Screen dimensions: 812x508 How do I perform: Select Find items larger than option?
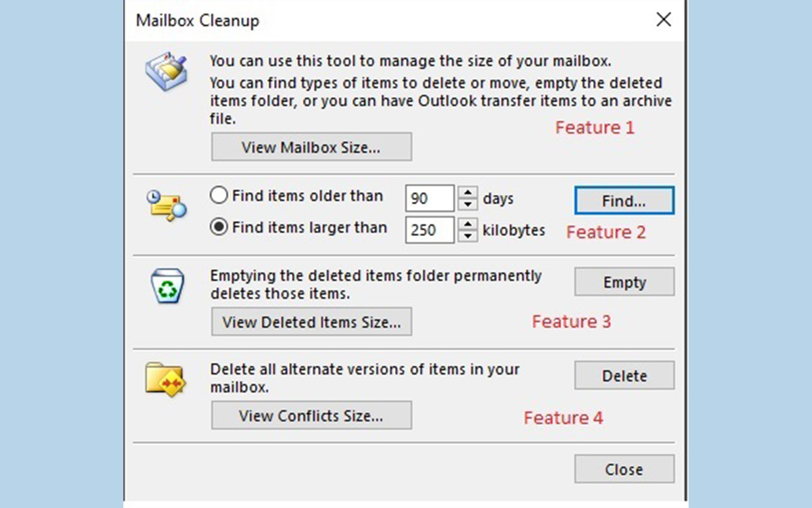tap(219, 227)
